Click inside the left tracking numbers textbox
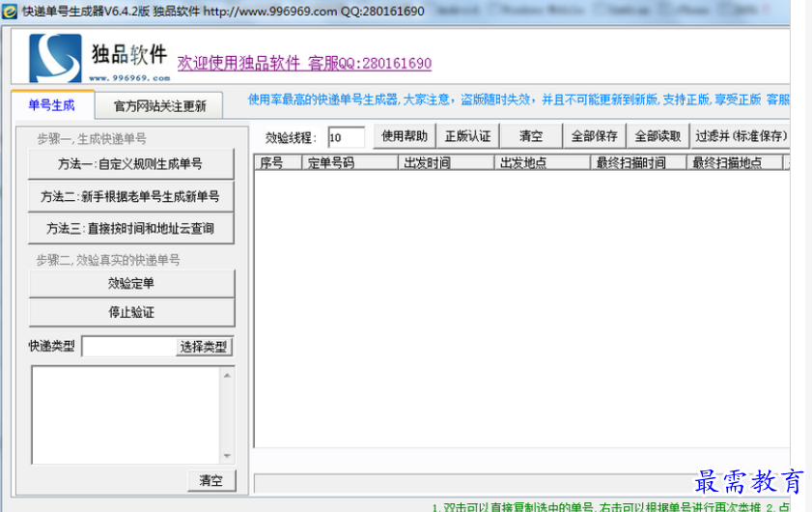Image resolution: width=812 pixels, height=512 pixels. [x=126, y=415]
